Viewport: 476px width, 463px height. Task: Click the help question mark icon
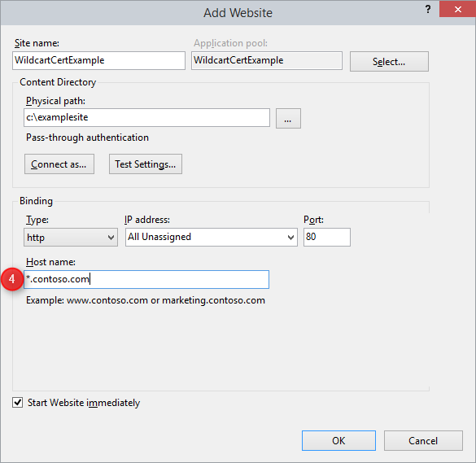point(428,10)
